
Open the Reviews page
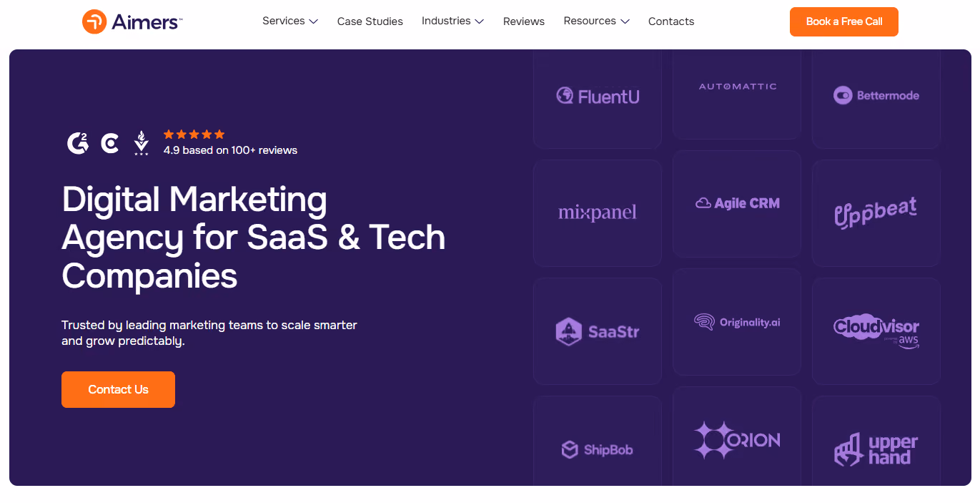524,21
